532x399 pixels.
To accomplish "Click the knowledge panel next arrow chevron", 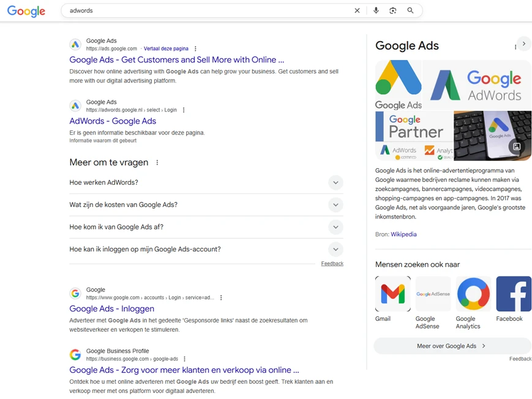I will tap(524, 43).
